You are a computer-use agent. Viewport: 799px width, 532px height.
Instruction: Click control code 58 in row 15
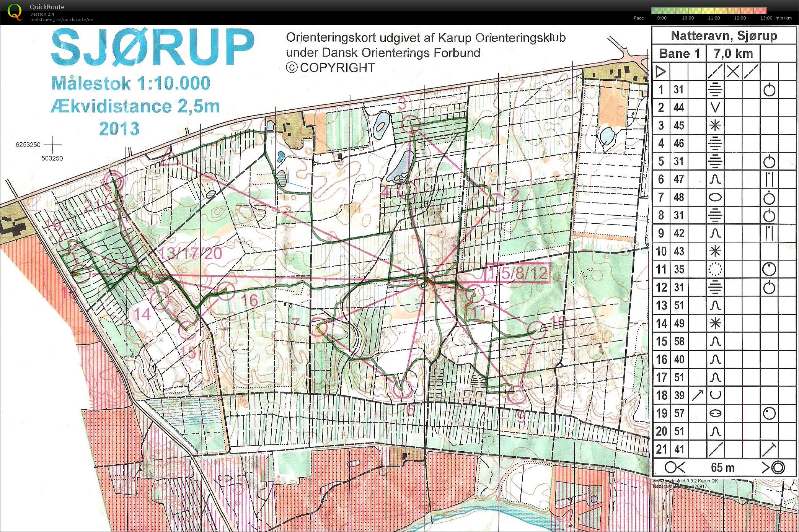679,341
